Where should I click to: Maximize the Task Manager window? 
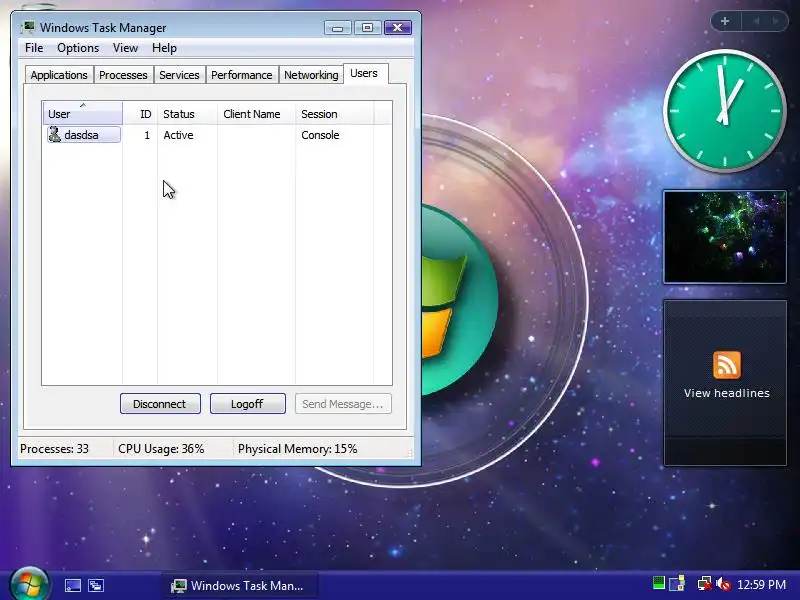(367, 28)
